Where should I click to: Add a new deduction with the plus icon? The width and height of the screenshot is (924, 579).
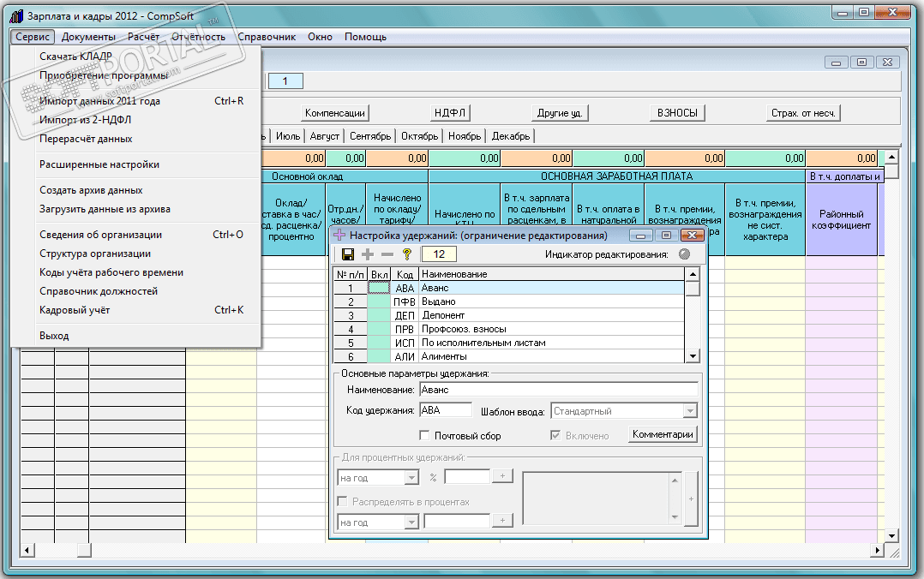pyautogui.click(x=368, y=254)
